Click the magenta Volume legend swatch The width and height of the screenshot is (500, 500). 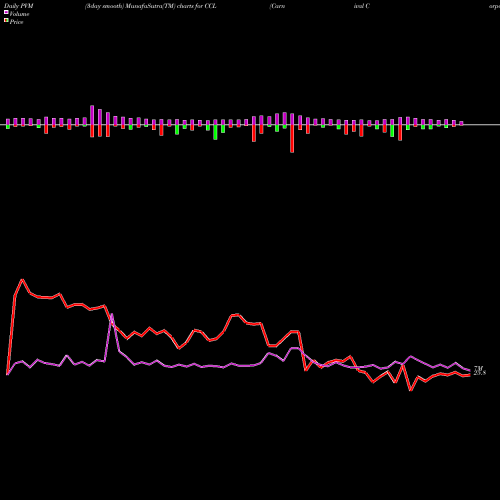pos(6,12)
